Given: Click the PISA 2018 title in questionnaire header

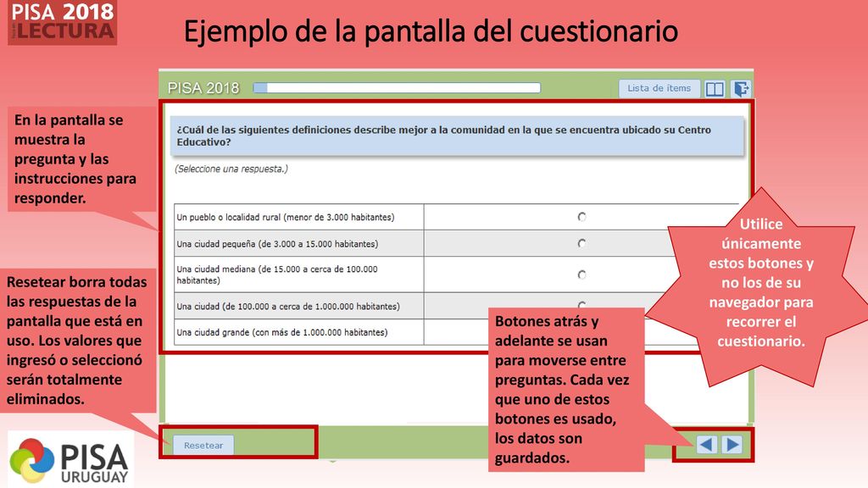Looking at the screenshot, I should click(203, 88).
